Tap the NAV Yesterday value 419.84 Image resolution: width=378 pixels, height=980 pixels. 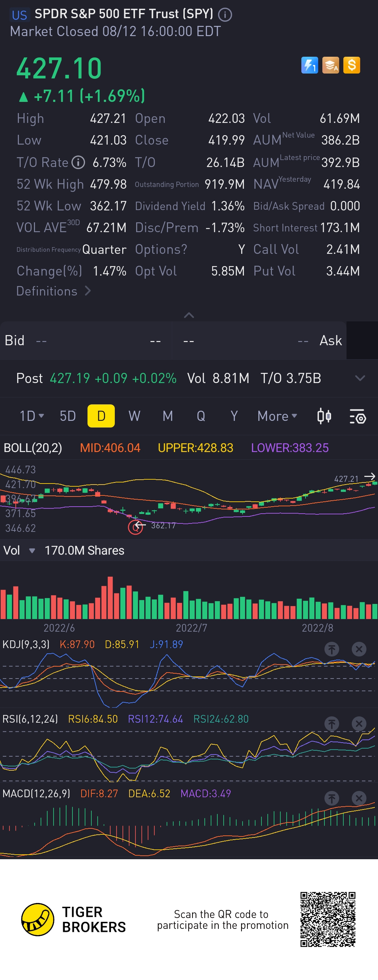(342, 184)
